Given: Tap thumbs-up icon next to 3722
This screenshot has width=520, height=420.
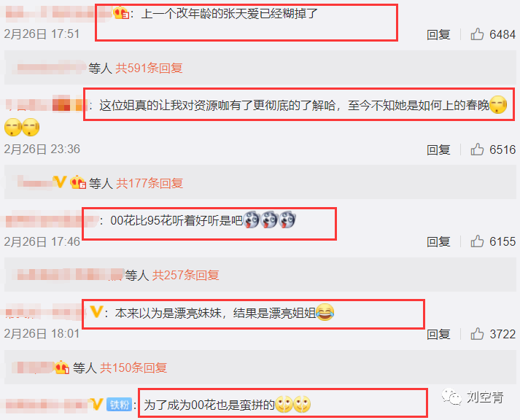Looking at the screenshot, I should click(477, 333).
